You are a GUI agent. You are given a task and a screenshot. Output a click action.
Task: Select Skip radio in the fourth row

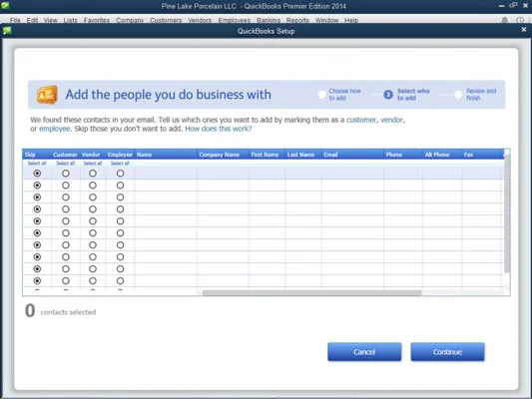point(37,209)
